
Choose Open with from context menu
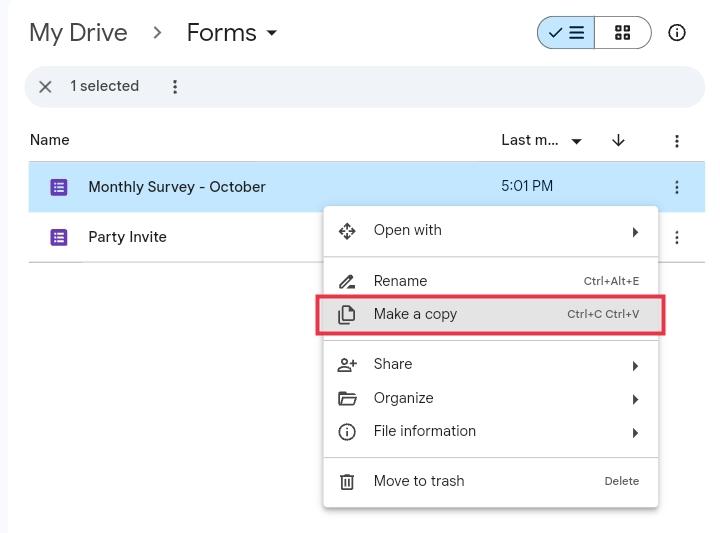pyautogui.click(x=490, y=230)
